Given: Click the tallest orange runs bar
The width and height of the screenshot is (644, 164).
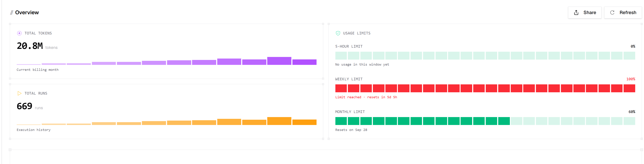Looking at the screenshot, I should click(x=279, y=121).
